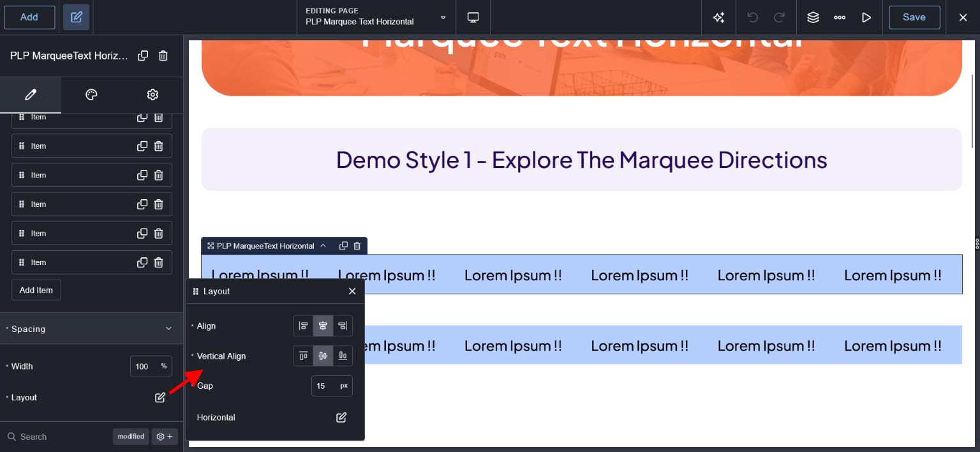The height and width of the screenshot is (452, 980).
Task: Set Align to center
Action: (x=323, y=326)
